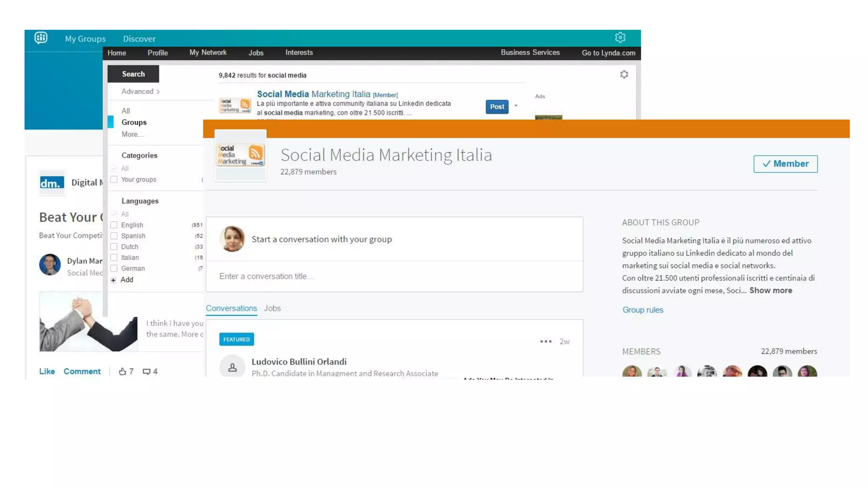
Task: Check the Italian language filter
Action: (114, 258)
